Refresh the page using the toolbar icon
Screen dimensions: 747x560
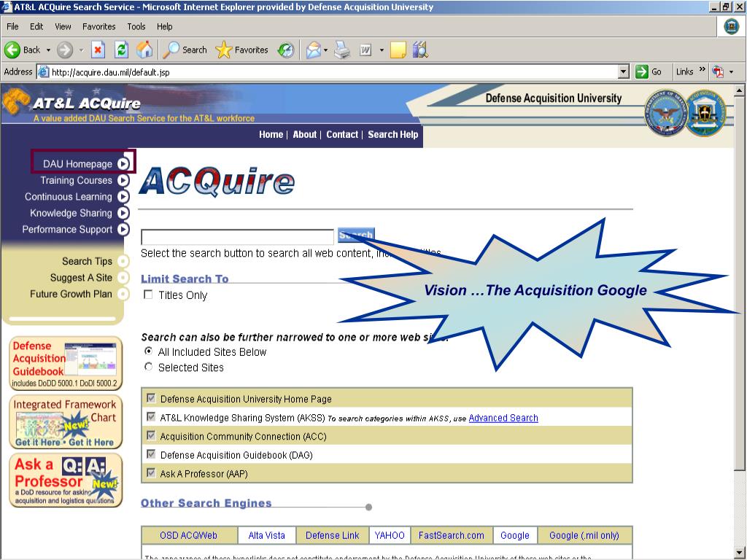[122, 50]
